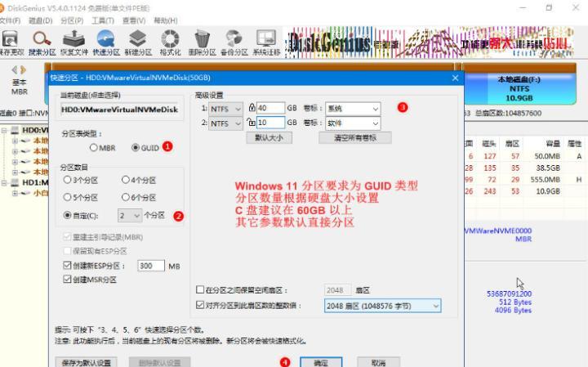
Task: Expand the partition under HD1
Action: 15,193
